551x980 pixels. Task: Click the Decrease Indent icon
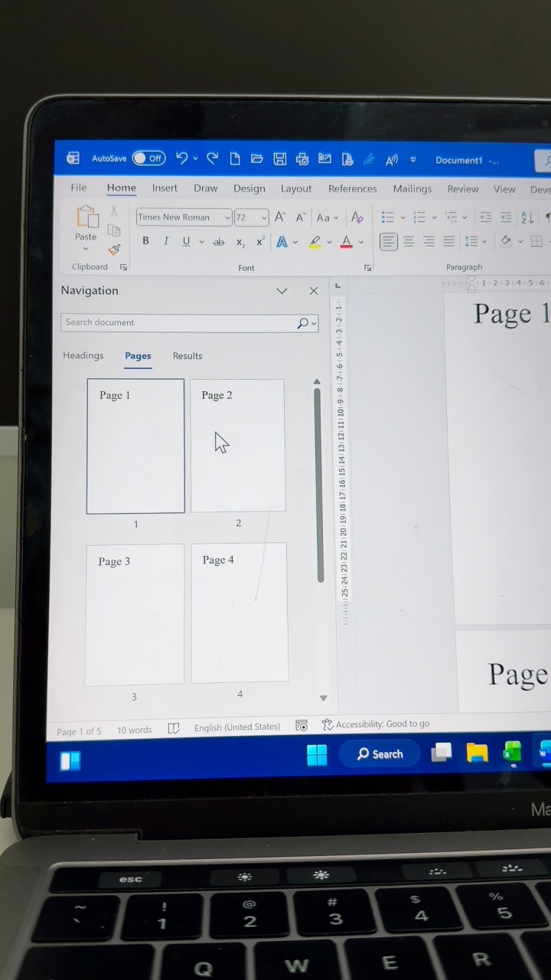tap(485, 218)
